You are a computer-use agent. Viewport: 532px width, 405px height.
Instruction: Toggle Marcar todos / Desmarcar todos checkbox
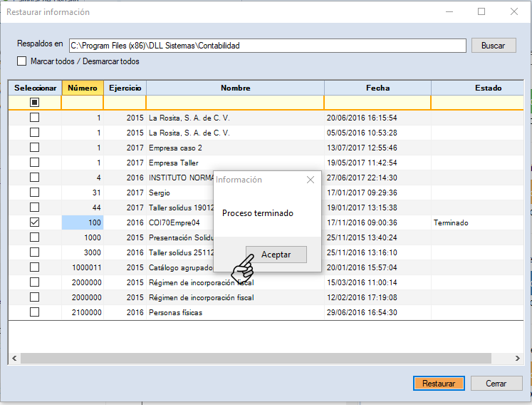pyautogui.click(x=21, y=62)
